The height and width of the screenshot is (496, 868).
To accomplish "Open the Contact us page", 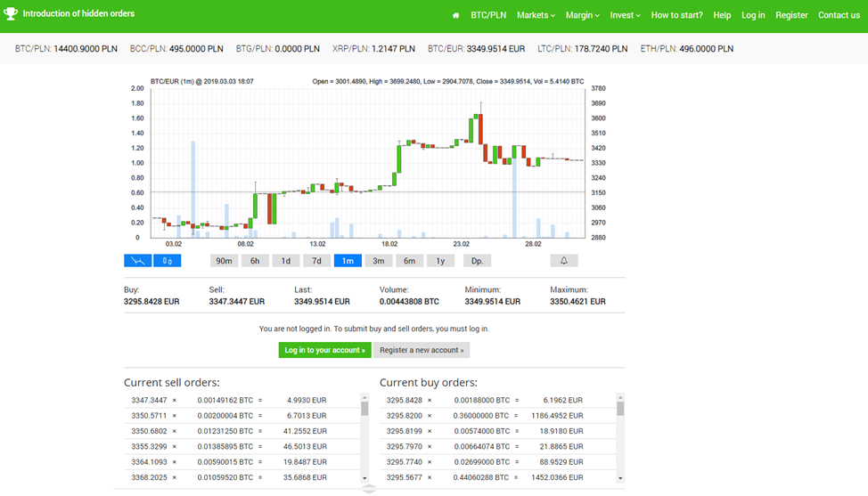I will coord(839,15).
